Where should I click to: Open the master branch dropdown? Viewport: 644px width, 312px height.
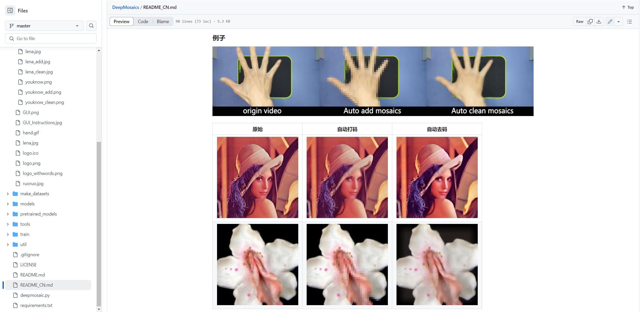click(44, 26)
